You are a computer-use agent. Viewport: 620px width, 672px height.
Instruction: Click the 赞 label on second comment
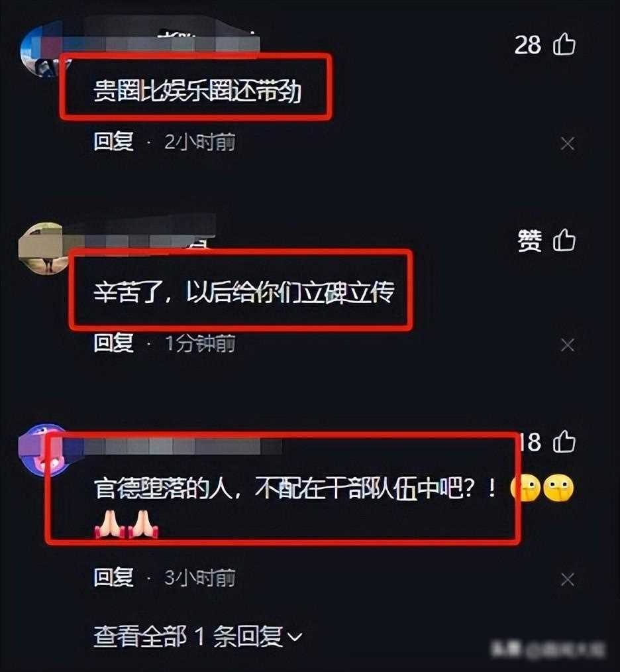(x=530, y=240)
